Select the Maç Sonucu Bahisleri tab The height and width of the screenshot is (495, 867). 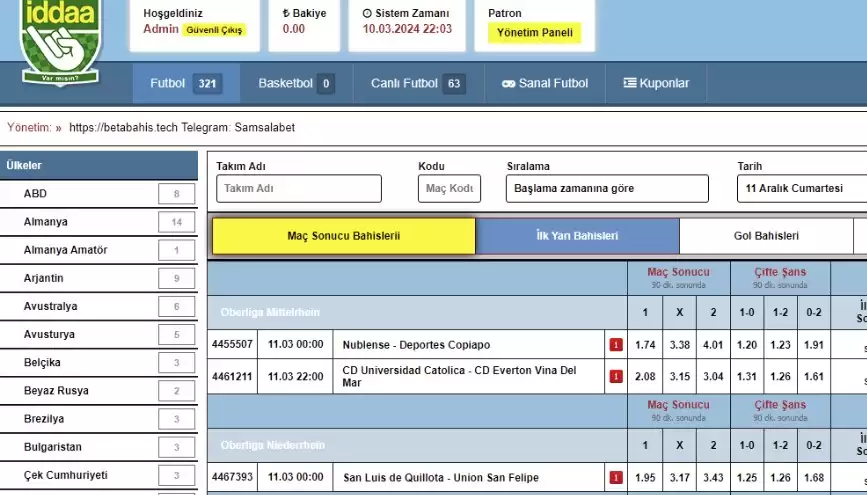(x=343, y=236)
